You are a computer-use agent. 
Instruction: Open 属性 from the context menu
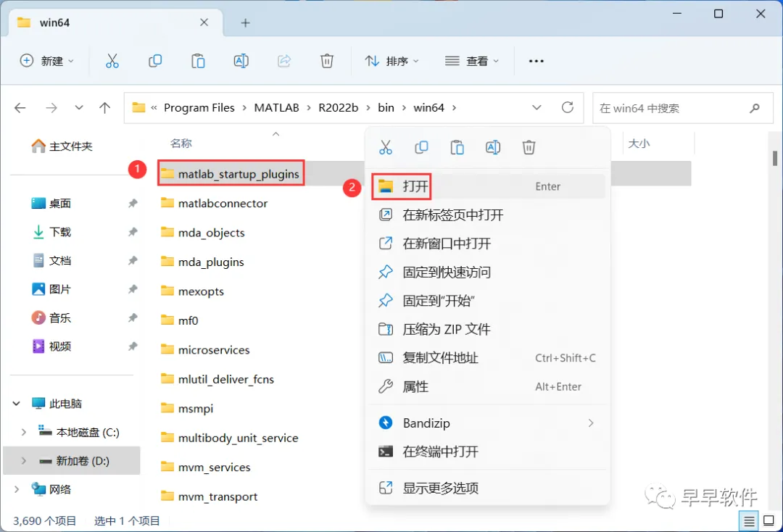coord(489,387)
